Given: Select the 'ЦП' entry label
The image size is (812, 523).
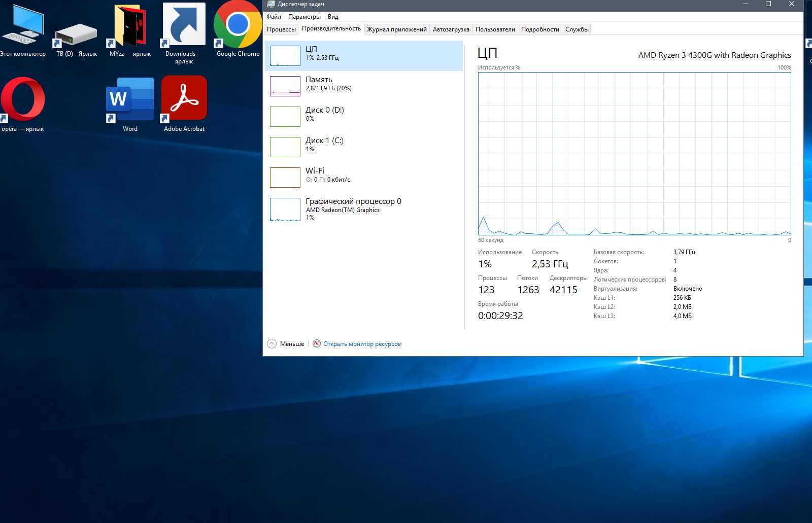Looking at the screenshot, I should (311, 49).
